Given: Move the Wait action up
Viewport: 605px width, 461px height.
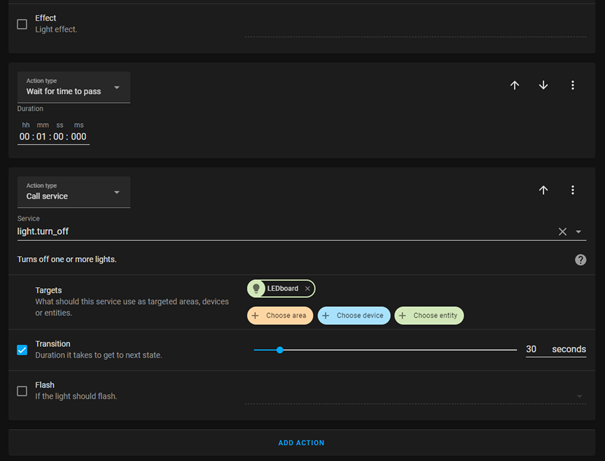Looking at the screenshot, I should 514,85.
